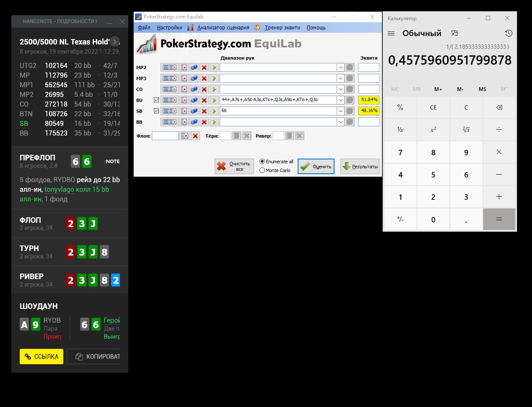
Task: Click the SB range field containing 66
Action: (x=278, y=111)
